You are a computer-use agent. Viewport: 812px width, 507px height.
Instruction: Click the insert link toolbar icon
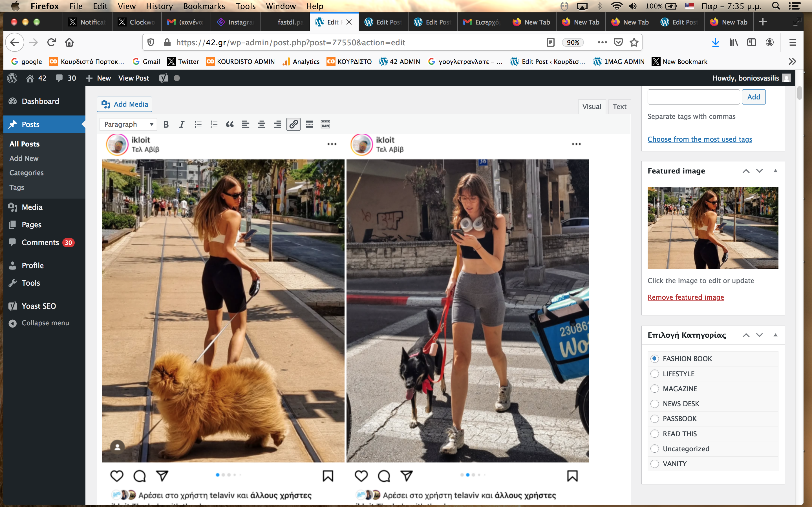click(293, 124)
